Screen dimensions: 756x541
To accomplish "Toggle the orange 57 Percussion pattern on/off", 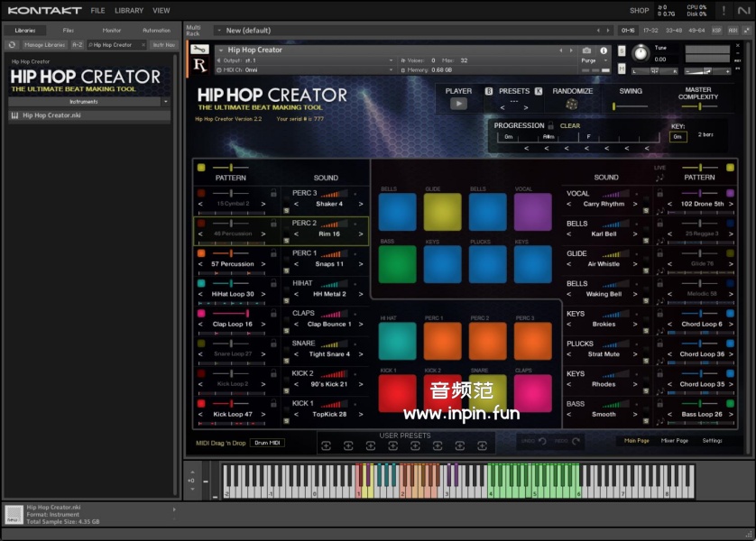I will (x=200, y=253).
